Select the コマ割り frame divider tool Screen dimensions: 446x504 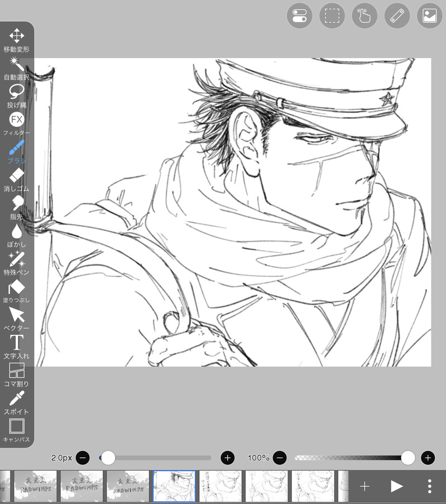click(x=16, y=375)
